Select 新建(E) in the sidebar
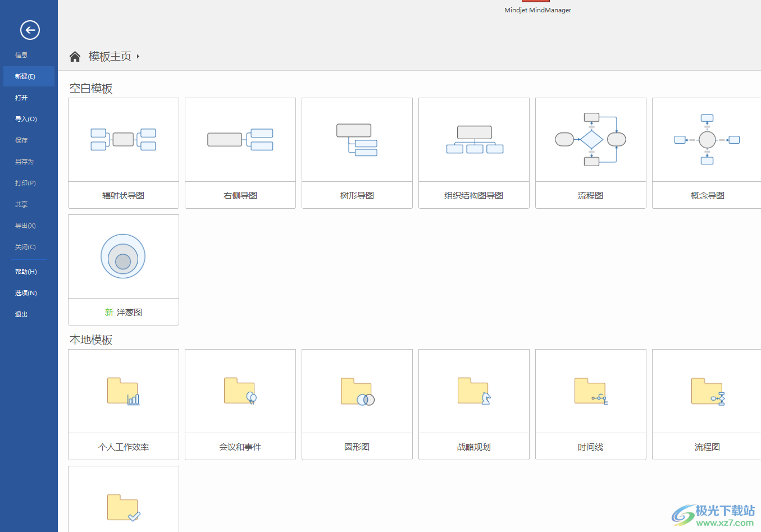Screen dimensions: 761x532 tap(29, 76)
